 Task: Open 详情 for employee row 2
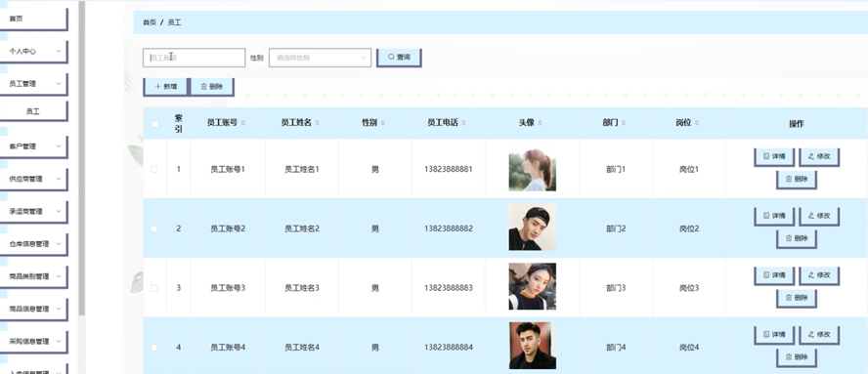click(774, 216)
